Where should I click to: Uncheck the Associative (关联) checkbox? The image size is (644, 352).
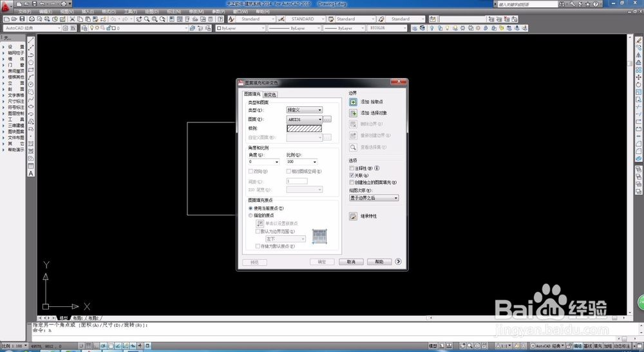[352, 175]
